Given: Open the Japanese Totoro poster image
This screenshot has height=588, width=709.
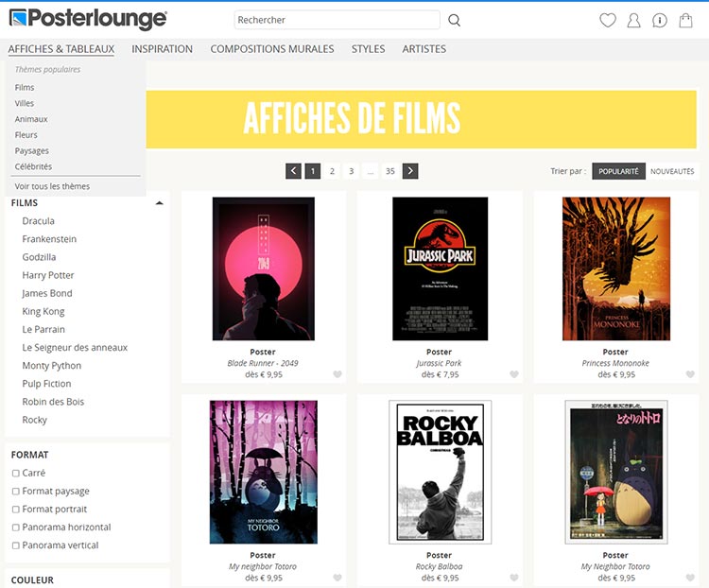Looking at the screenshot, I should click(x=616, y=473).
